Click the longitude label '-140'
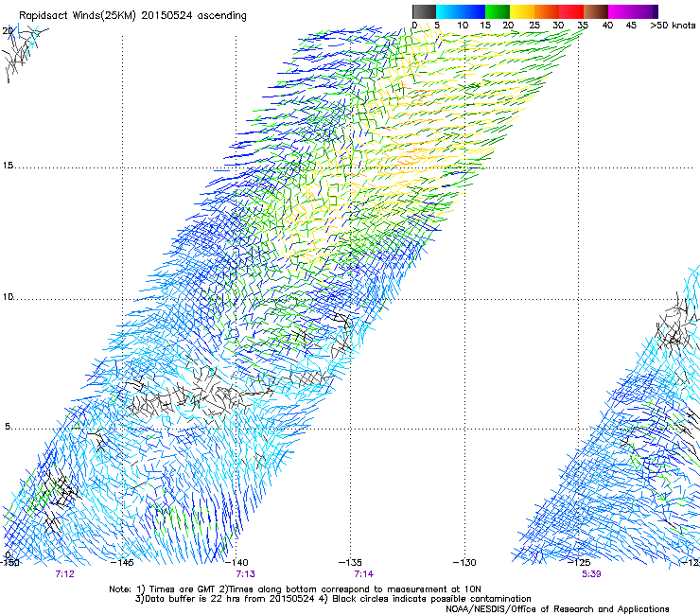 236,562
